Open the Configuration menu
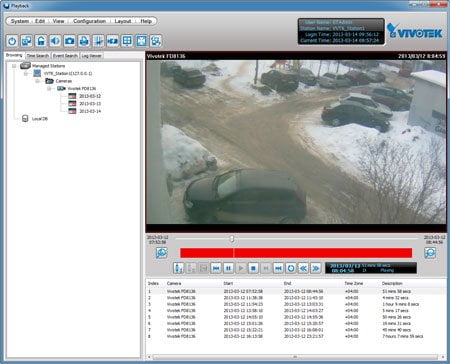The image size is (450, 364). click(89, 21)
